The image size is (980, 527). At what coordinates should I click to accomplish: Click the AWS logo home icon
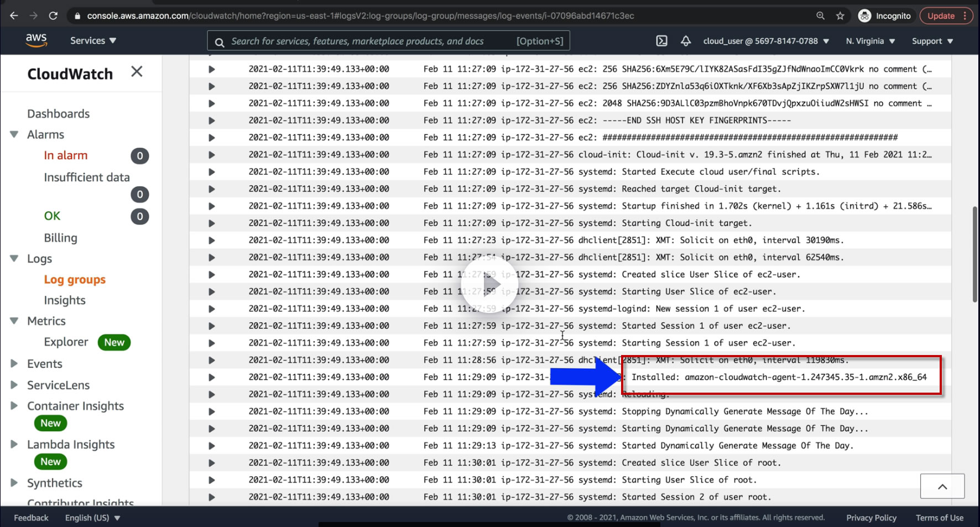click(36, 40)
